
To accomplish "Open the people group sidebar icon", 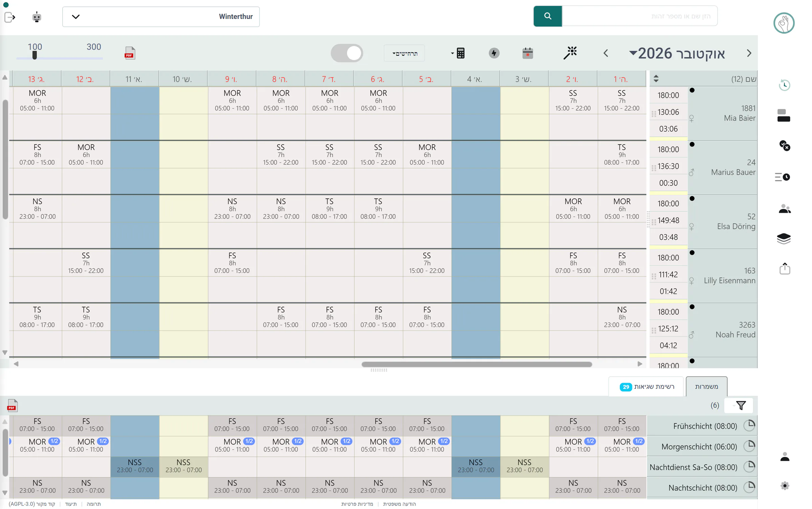I will pyautogui.click(x=785, y=209).
